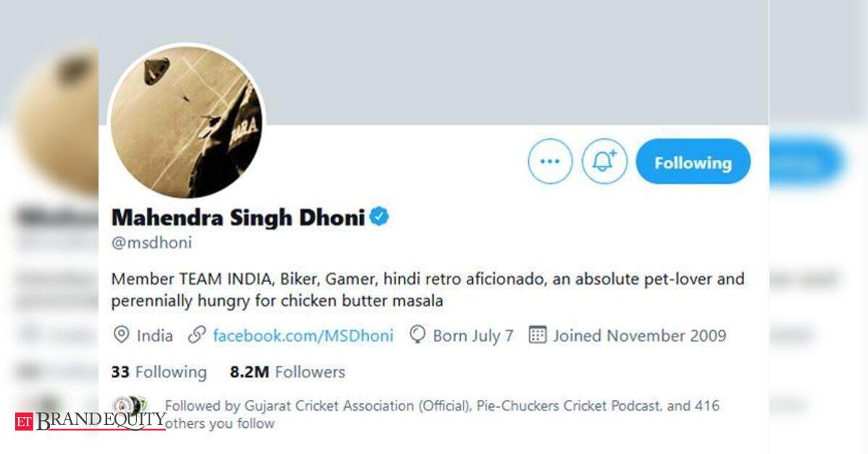Turn on notifications with the bell icon
868x454 pixels.
604,161
